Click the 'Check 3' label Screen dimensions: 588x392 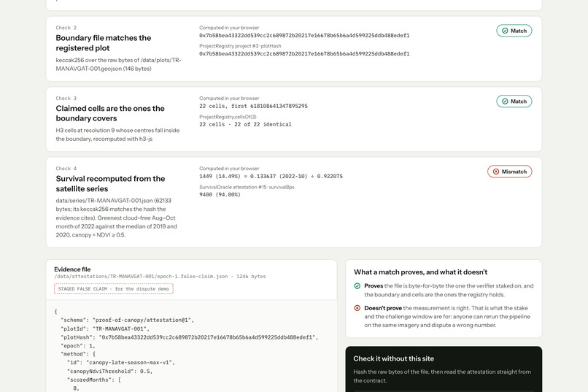tap(66, 98)
